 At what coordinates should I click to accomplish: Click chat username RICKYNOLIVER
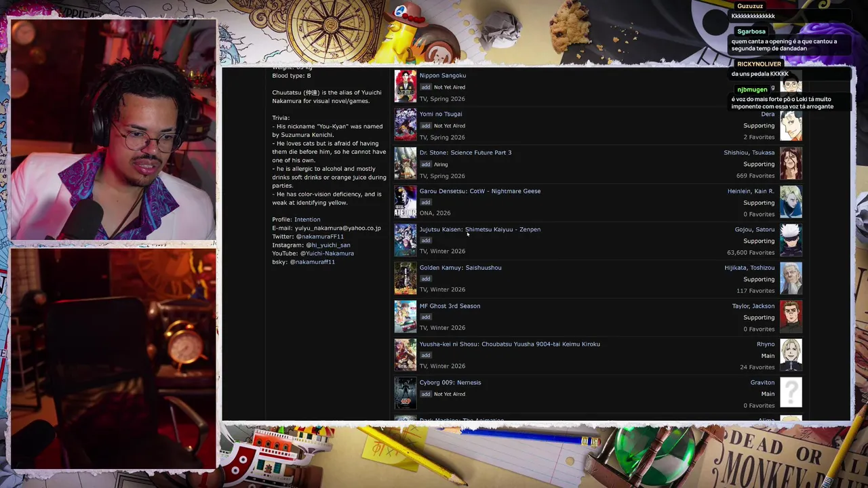(x=759, y=64)
